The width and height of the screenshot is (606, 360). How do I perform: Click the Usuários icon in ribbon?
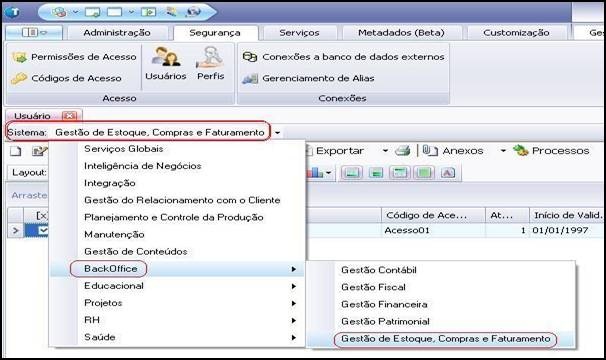166,64
